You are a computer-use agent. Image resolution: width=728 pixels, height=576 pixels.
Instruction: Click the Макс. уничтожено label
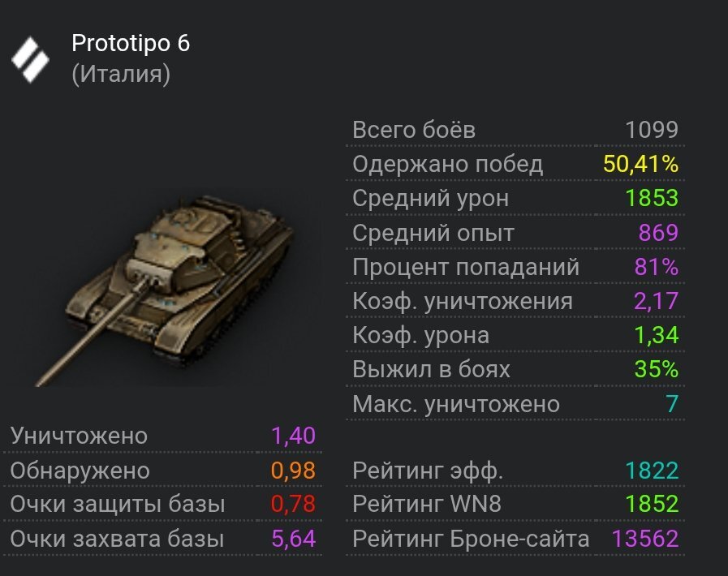[456, 404]
